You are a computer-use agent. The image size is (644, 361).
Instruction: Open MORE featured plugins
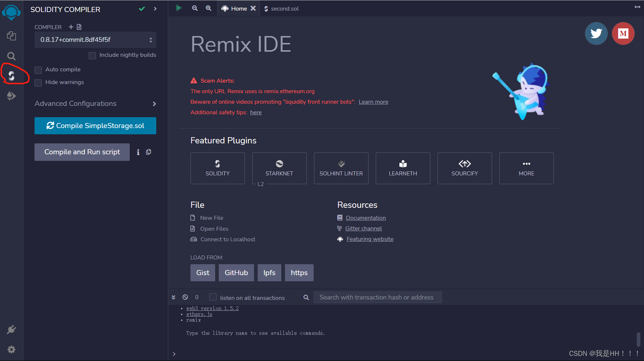tap(527, 168)
